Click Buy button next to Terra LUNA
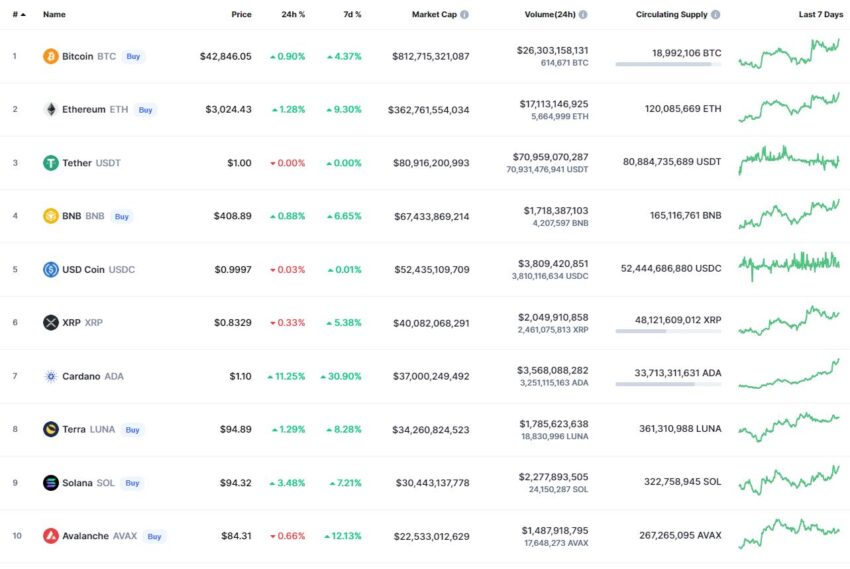The height and width of the screenshot is (569, 850). [132, 430]
